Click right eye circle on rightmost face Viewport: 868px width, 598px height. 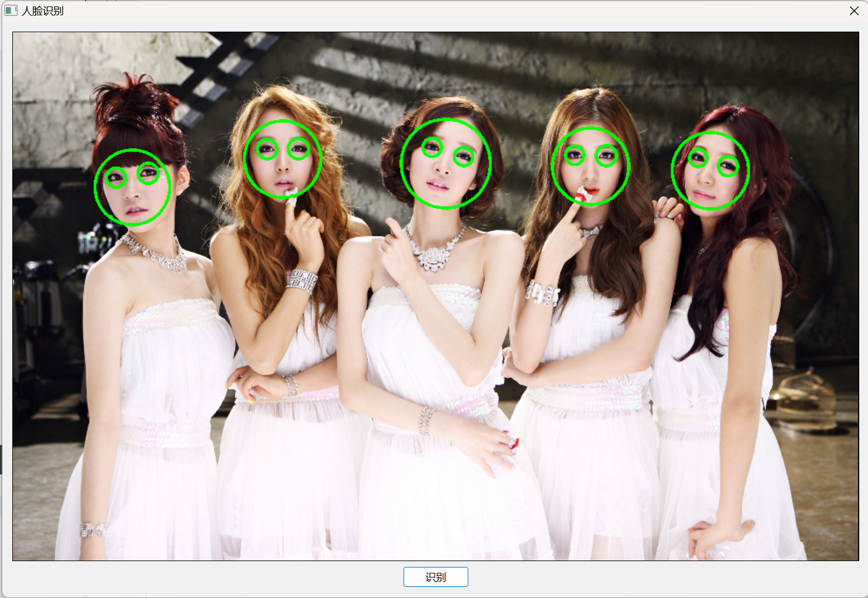[728, 167]
